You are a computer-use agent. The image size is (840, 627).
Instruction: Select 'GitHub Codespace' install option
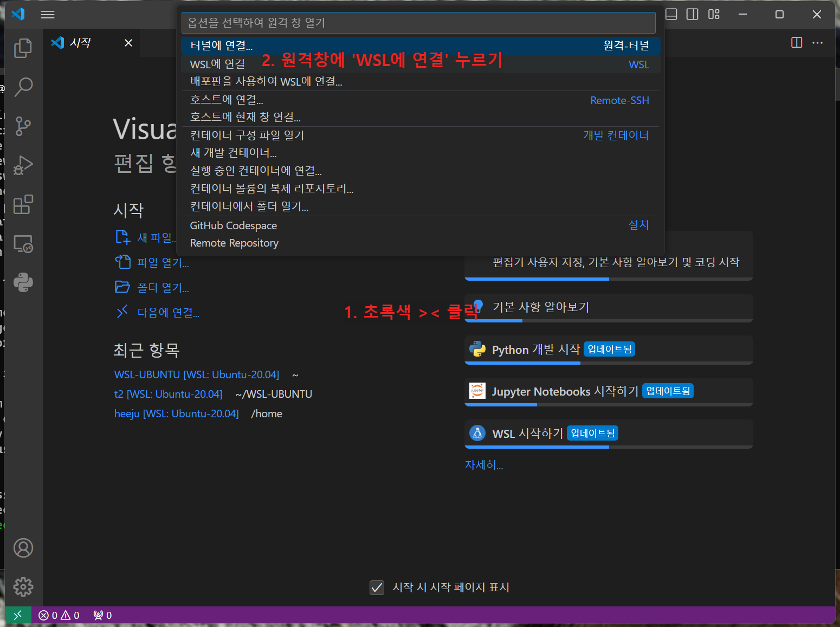[421, 225]
